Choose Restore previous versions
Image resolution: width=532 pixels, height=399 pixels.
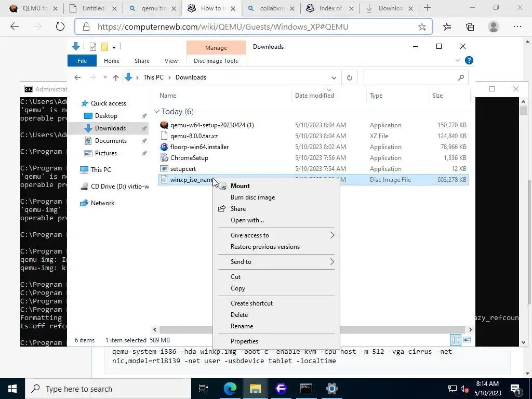click(x=265, y=247)
